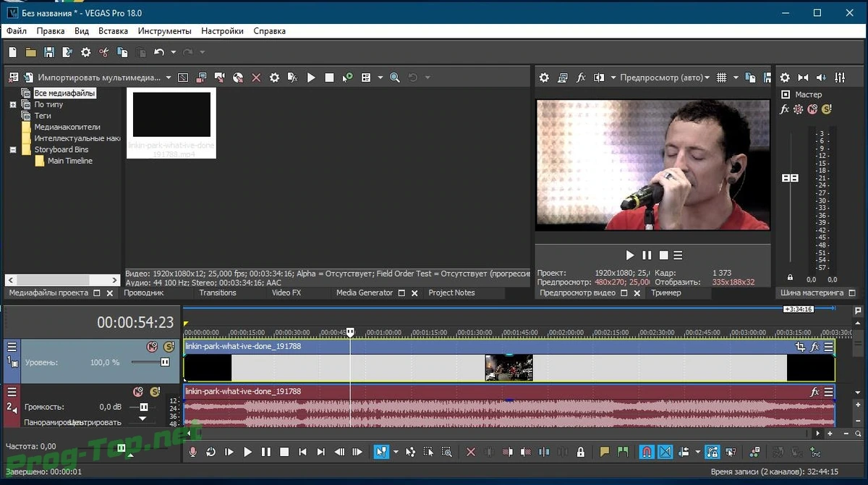Copy snapshot to clipboard in preview toolbar

click(749, 77)
